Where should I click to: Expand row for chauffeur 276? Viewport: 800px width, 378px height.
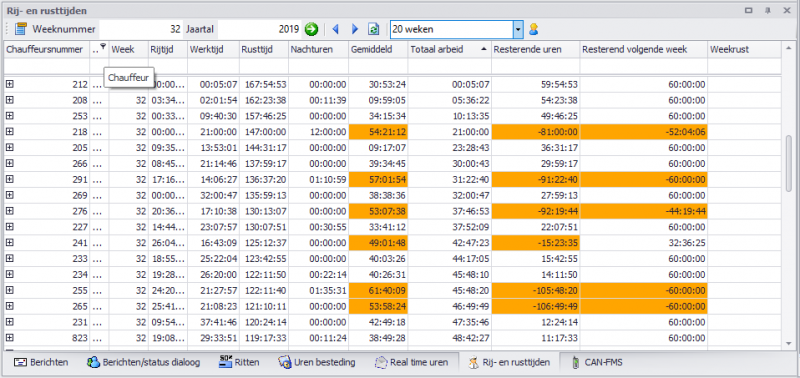(x=9, y=211)
